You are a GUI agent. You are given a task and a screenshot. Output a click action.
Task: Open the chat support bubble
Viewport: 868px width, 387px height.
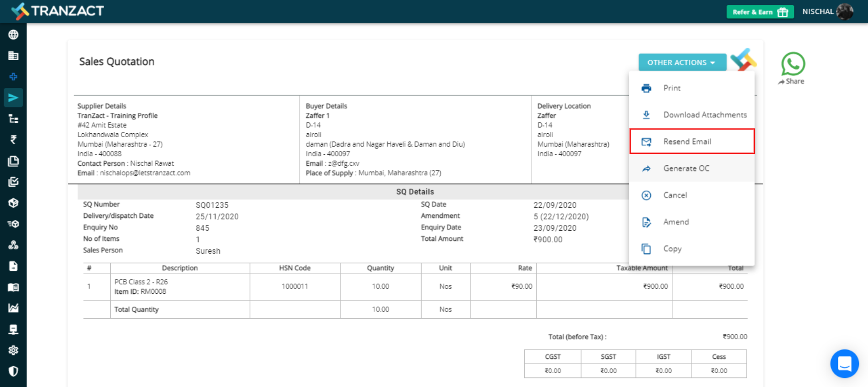(x=845, y=364)
